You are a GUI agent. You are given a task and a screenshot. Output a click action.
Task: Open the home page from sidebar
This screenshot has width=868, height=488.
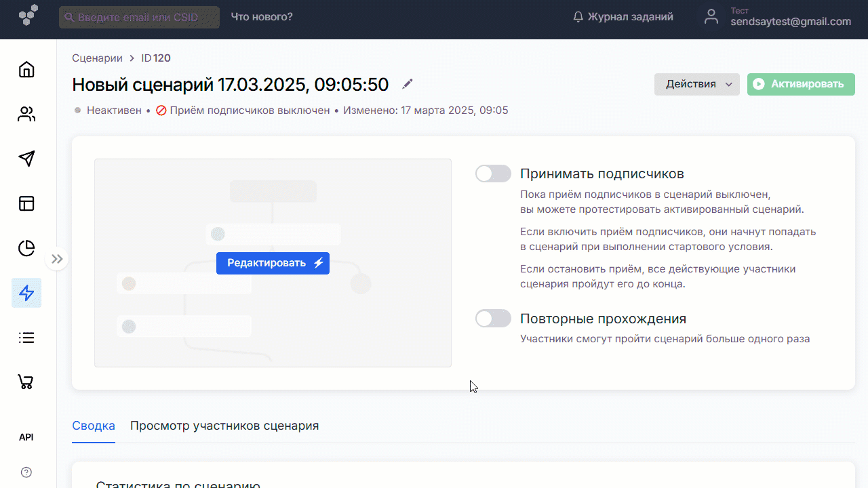tap(26, 70)
